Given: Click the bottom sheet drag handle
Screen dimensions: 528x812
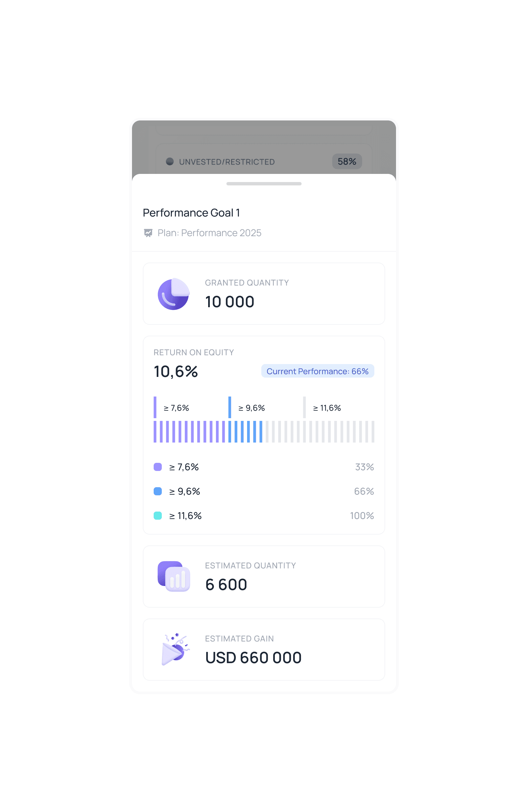Looking at the screenshot, I should point(264,184).
